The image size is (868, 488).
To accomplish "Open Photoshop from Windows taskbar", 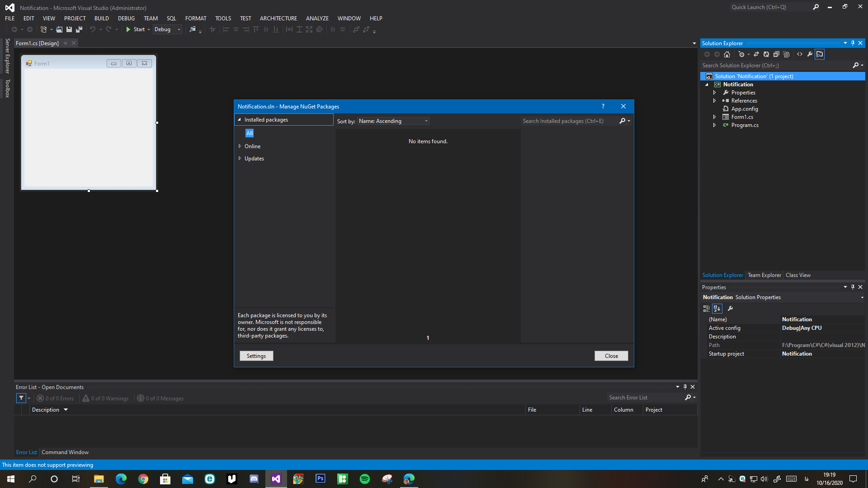I will [x=321, y=479].
